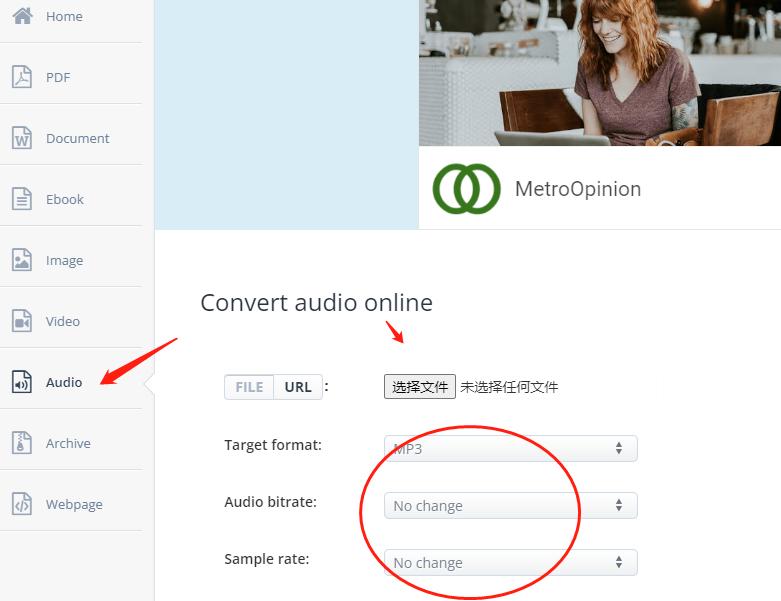This screenshot has width=781, height=601.
Task: Open the Archive converter section
Action: click(68, 444)
